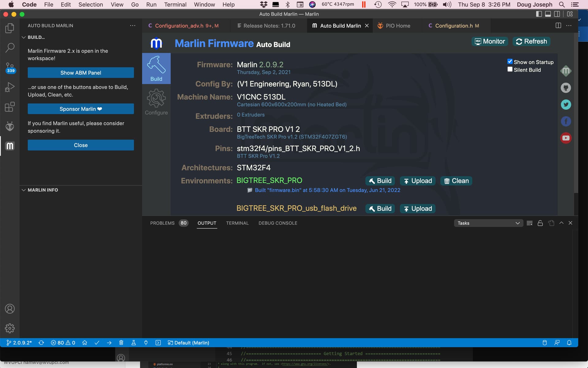Toggle secondary sidebar layout button

557,14
